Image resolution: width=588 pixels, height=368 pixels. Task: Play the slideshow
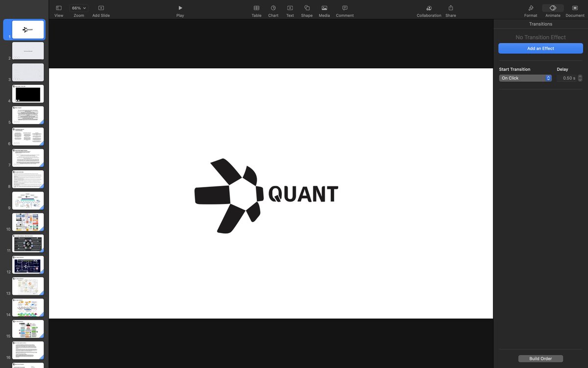[x=180, y=8]
